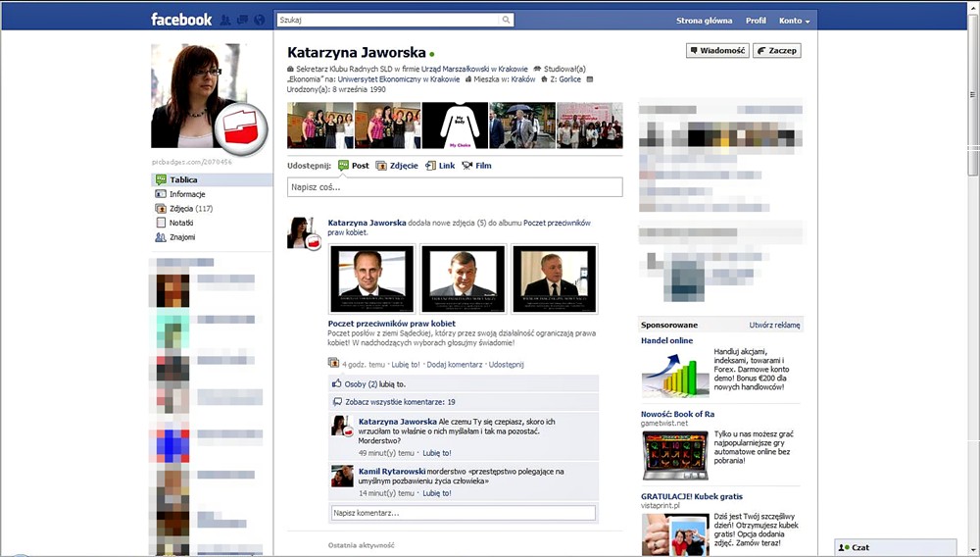Open Urząd Marszałkowski w Krakowie link

click(x=474, y=69)
